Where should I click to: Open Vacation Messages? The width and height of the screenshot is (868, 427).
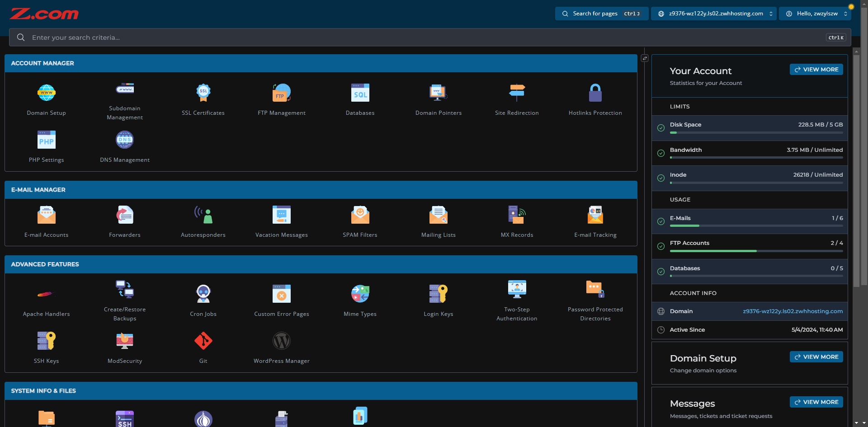[x=282, y=221]
